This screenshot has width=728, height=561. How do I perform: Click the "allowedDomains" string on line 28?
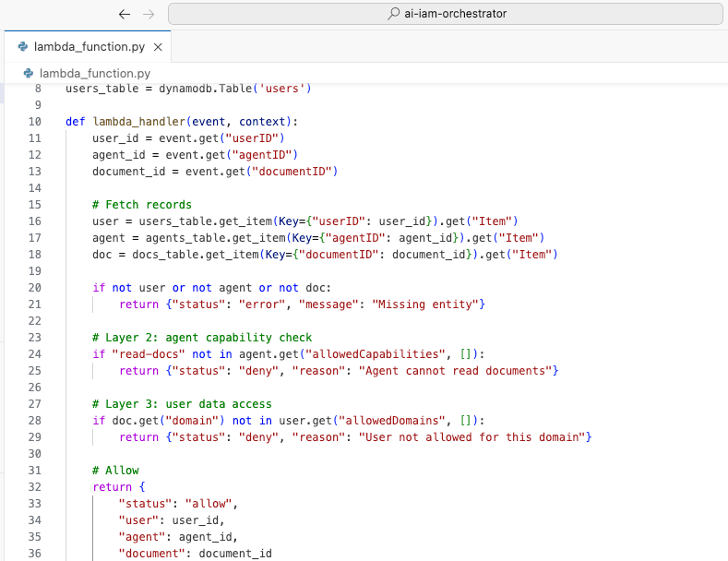click(x=392, y=421)
